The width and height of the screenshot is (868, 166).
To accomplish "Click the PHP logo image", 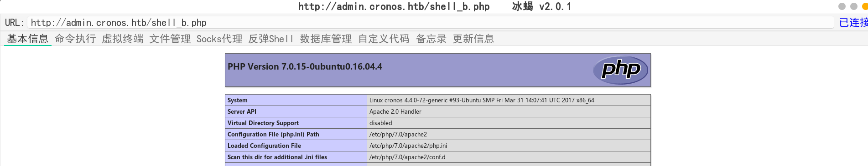I will click(x=620, y=70).
